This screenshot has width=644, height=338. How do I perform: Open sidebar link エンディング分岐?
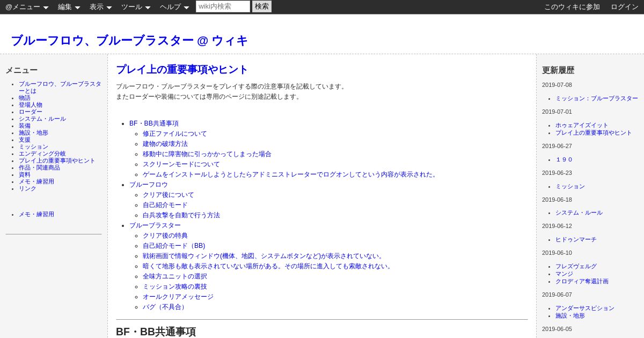(42, 154)
